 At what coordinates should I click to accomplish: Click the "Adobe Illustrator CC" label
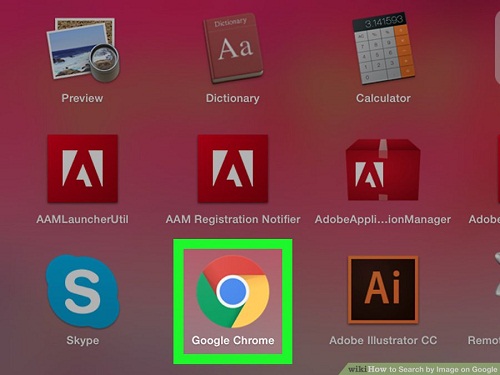tap(383, 340)
